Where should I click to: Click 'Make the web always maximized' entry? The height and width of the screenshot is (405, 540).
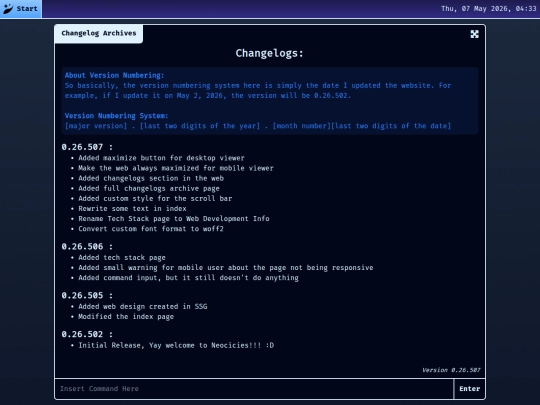point(176,168)
